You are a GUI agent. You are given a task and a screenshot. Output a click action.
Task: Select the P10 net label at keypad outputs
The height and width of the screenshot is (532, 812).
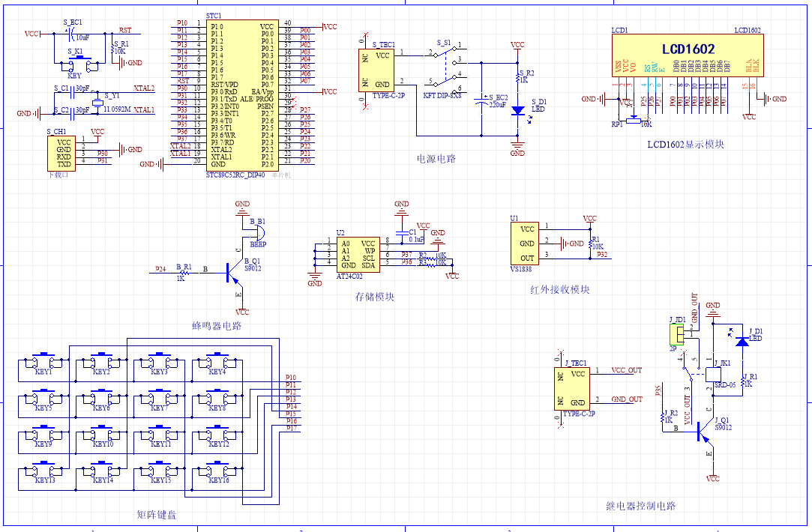pyautogui.click(x=291, y=378)
